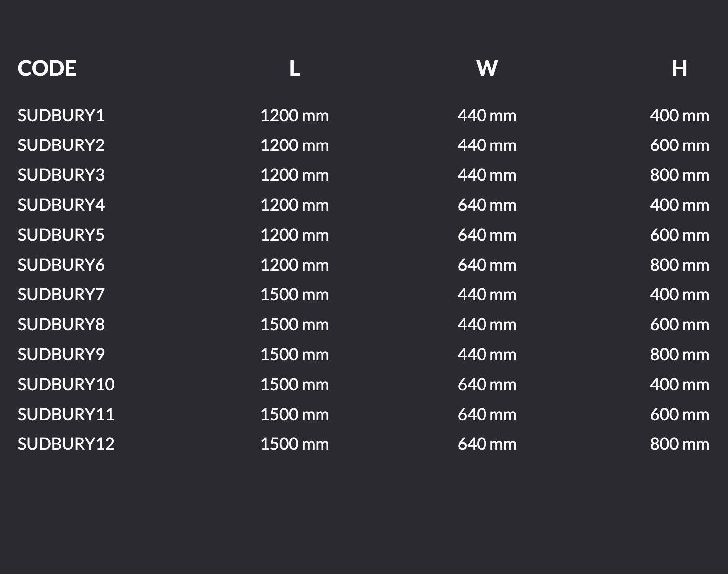Click the SUDBURY4 code cell
The height and width of the screenshot is (574, 728).
(61, 205)
